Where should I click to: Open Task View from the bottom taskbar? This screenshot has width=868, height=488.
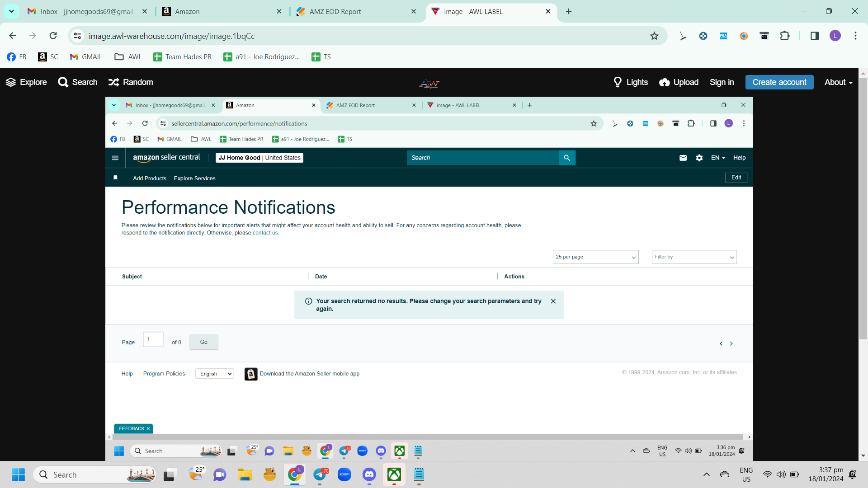[x=169, y=475]
